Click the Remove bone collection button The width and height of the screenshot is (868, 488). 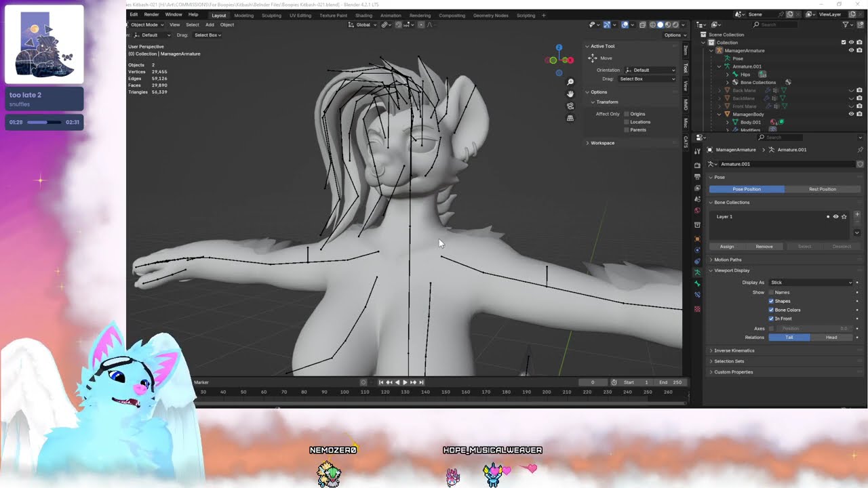point(764,247)
